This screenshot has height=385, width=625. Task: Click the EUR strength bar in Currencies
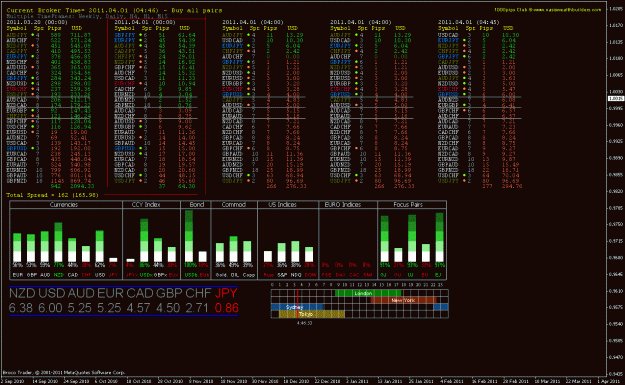click(17, 248)
